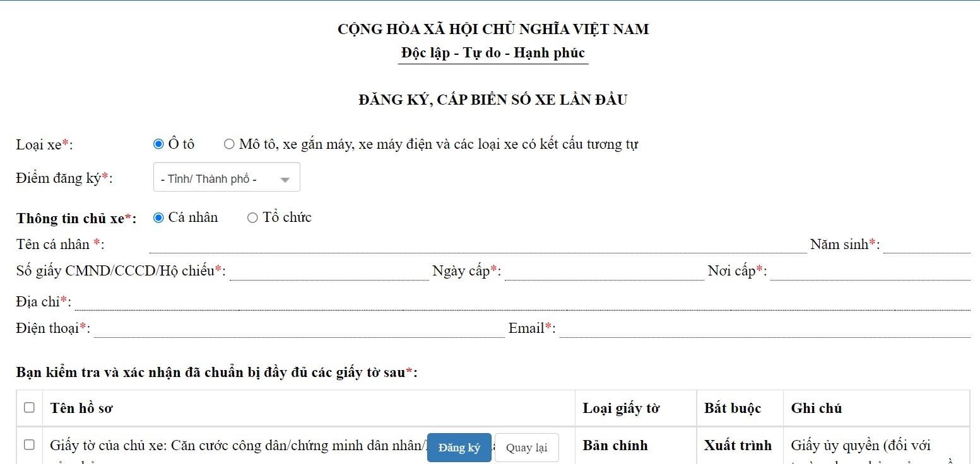Focus the Năm sinh input field
Viewport: 980px width, 464px height.
coord(926,245)
